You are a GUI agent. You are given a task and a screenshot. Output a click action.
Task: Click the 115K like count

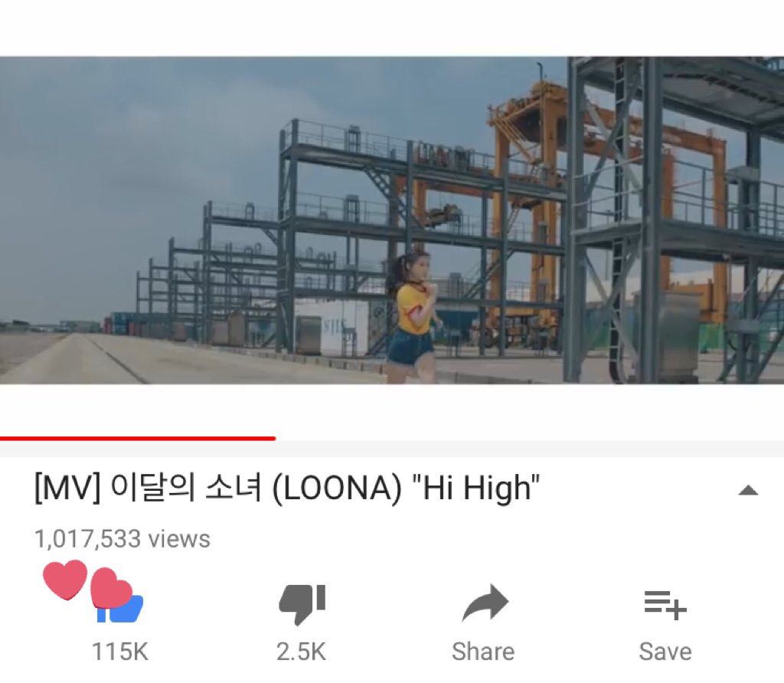[x=120, y=652]
